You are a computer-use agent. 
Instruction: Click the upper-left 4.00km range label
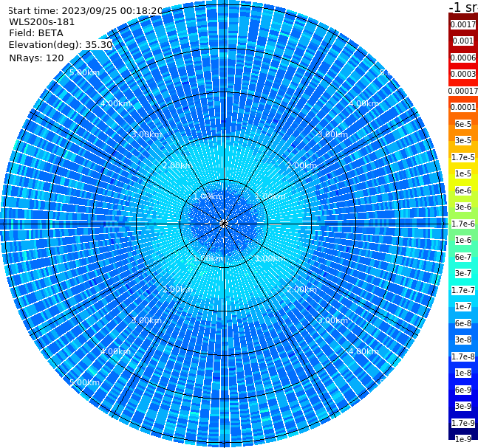pyautogui.click(x=115, y=103)
